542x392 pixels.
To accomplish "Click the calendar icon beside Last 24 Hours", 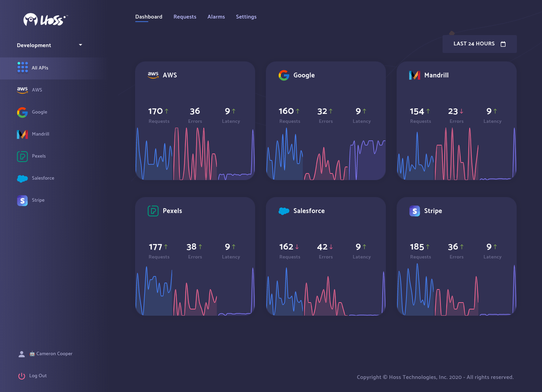I will [503, 44].
